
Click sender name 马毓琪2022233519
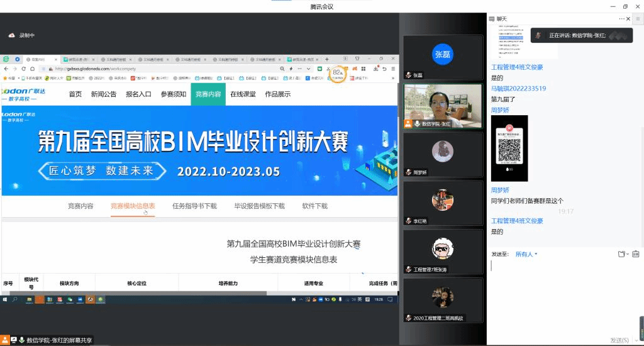[518, 89]
